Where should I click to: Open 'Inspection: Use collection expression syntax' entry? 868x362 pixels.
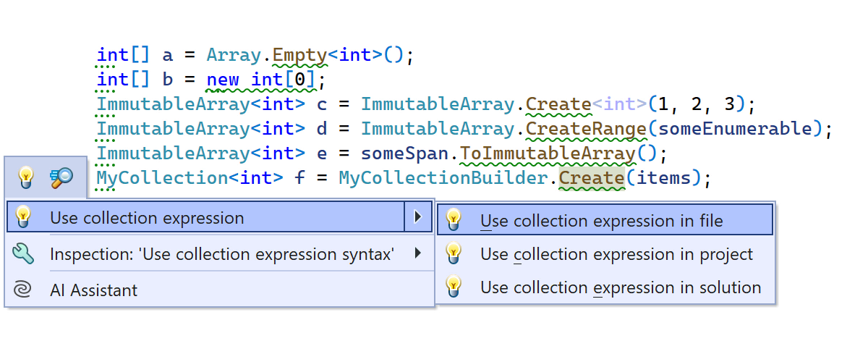(221, 254)
